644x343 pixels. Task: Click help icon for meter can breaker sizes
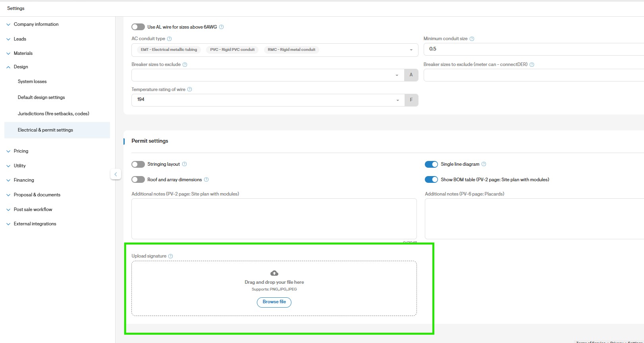pyautogui.click(x=532, y=64)
